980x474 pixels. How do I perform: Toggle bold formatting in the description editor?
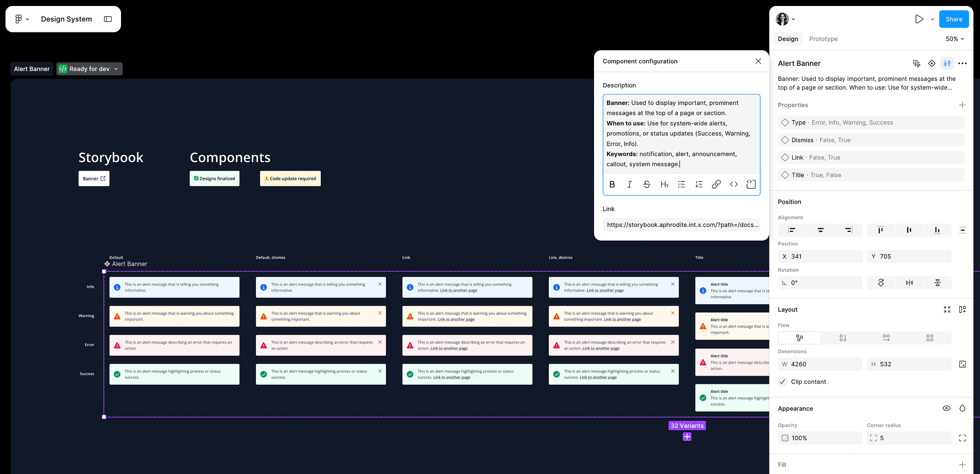click(612, 184)
